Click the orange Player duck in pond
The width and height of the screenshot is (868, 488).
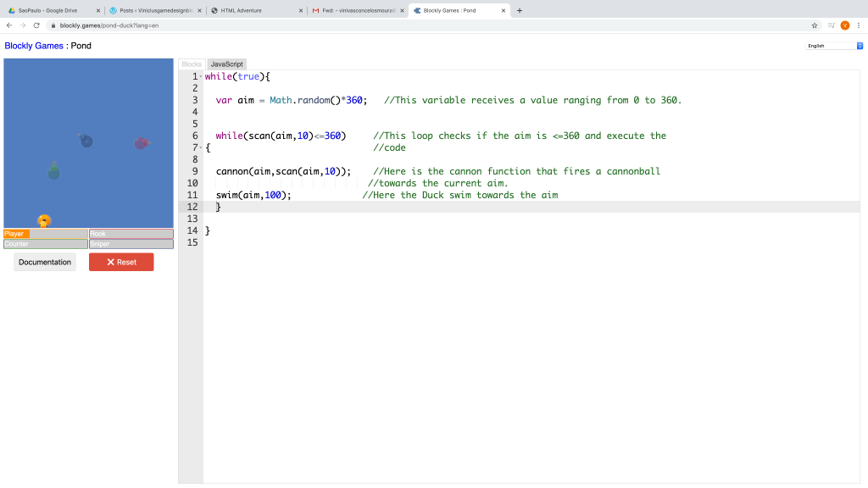tap(44, 221)
